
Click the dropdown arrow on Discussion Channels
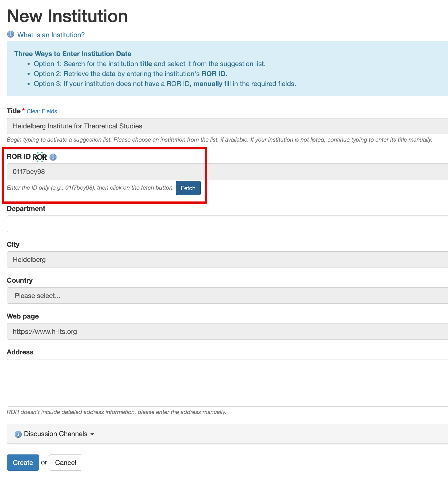[92, 434]
